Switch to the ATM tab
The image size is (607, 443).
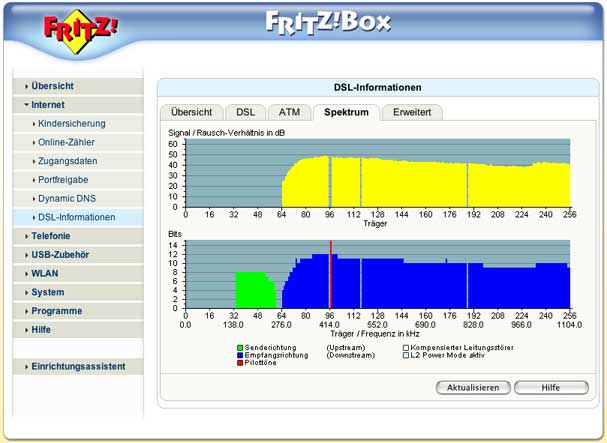click(x=289, y=113)
